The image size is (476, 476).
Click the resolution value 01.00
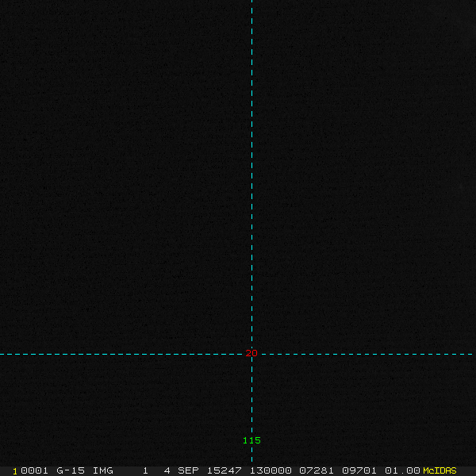402,470
